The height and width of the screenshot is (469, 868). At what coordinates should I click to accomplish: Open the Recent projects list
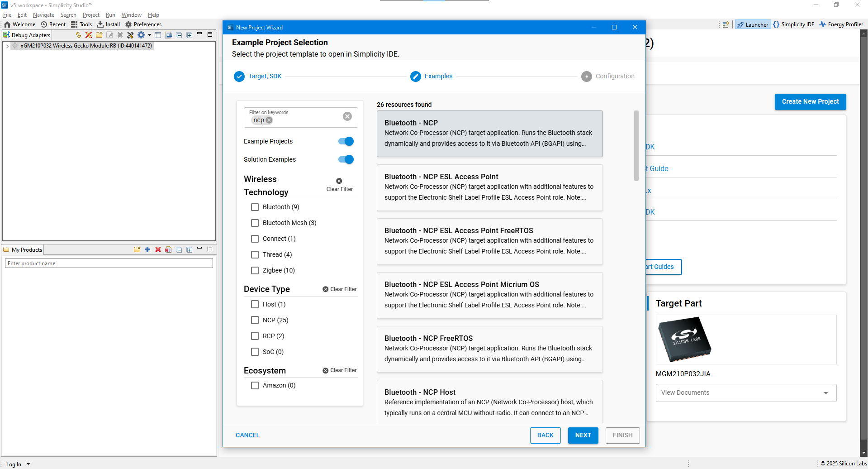[53, 24]
